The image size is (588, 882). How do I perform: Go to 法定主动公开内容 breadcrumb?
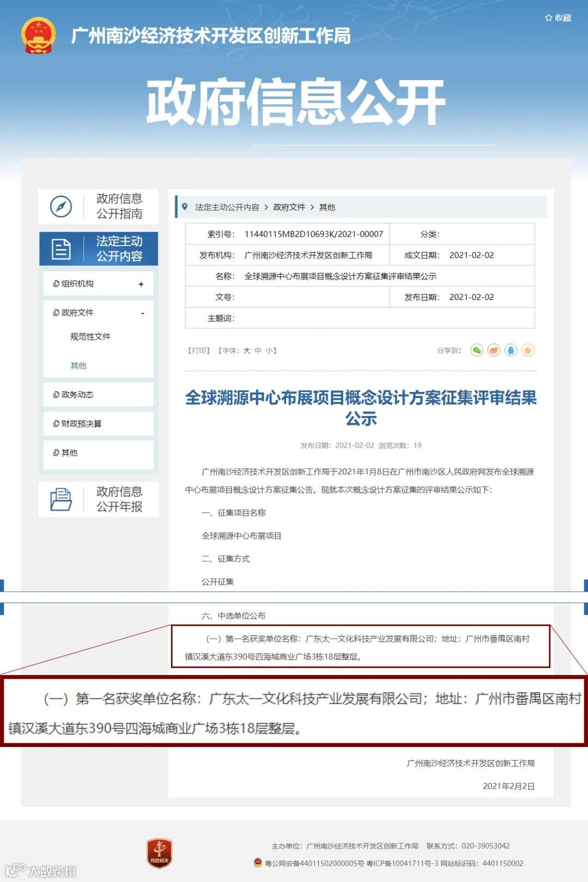[x=227, y=207]
